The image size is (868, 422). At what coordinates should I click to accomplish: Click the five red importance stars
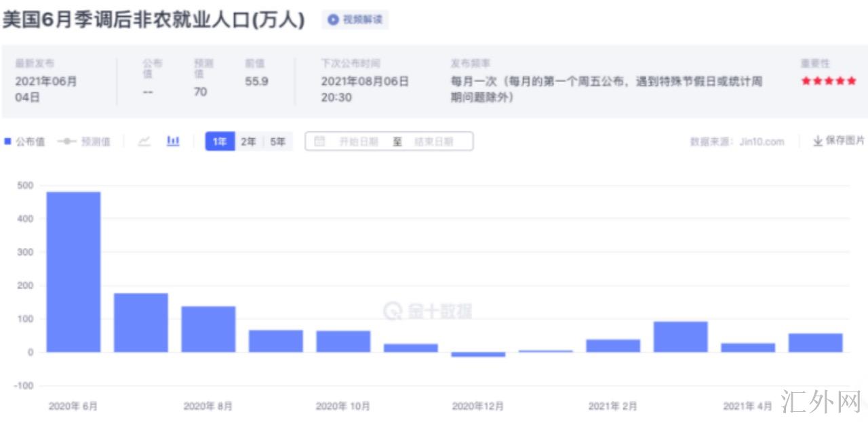point(828,81)
